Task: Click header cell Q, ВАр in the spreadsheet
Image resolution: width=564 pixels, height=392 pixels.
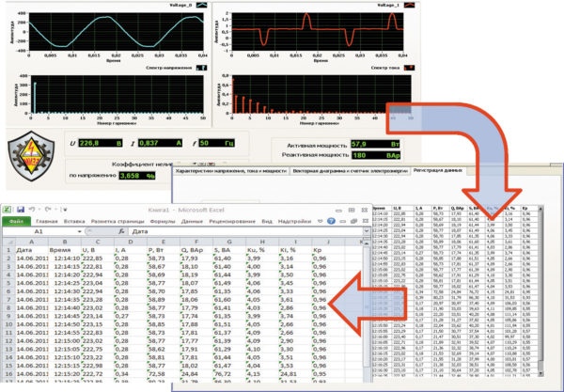Action: coord(196,250)
